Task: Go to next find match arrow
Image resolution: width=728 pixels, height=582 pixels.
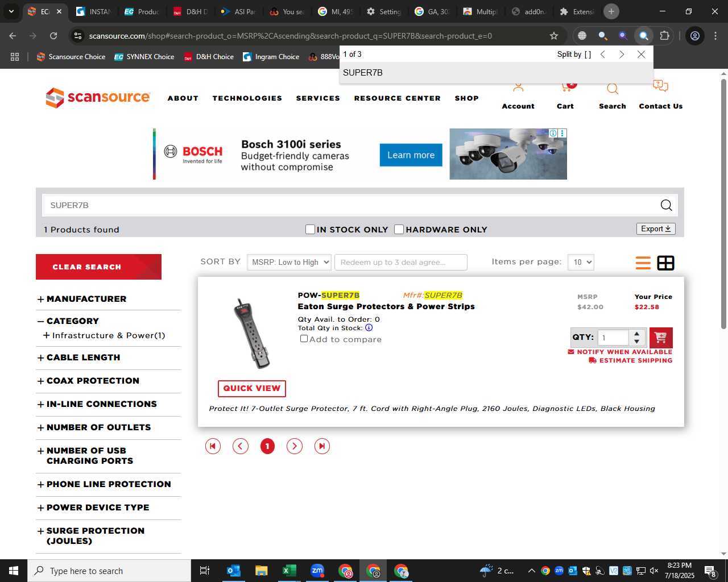Action: 622,54
